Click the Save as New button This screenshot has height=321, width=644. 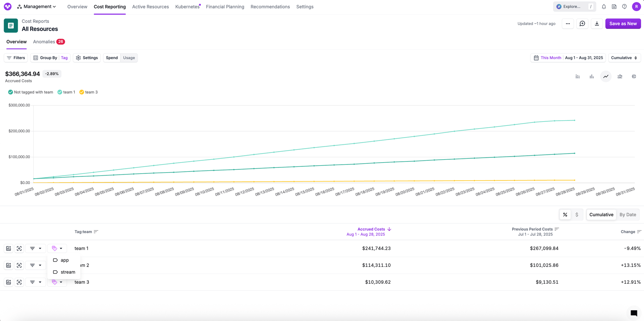tap(623, 24)
